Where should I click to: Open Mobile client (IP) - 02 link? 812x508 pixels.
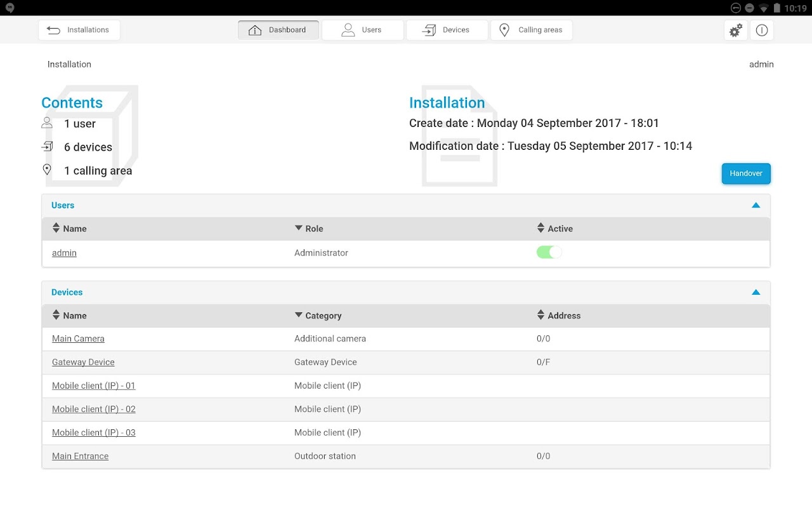coord(94,409)
